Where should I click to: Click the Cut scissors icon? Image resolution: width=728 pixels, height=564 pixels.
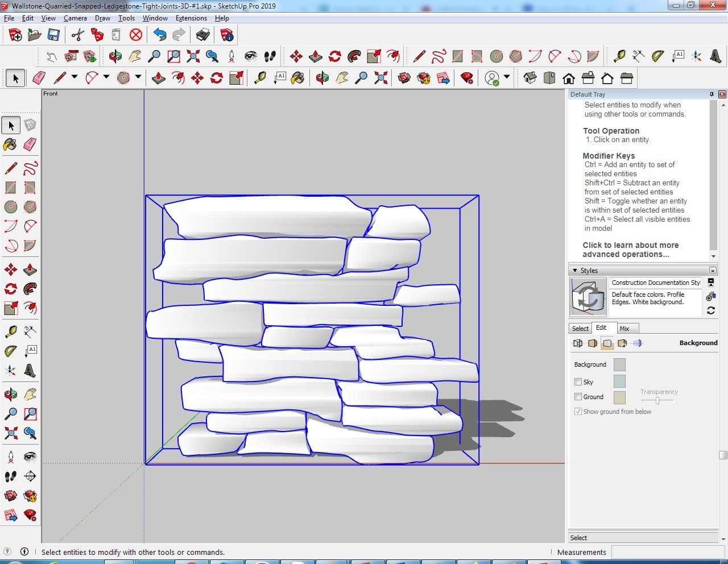click(78, 35)
